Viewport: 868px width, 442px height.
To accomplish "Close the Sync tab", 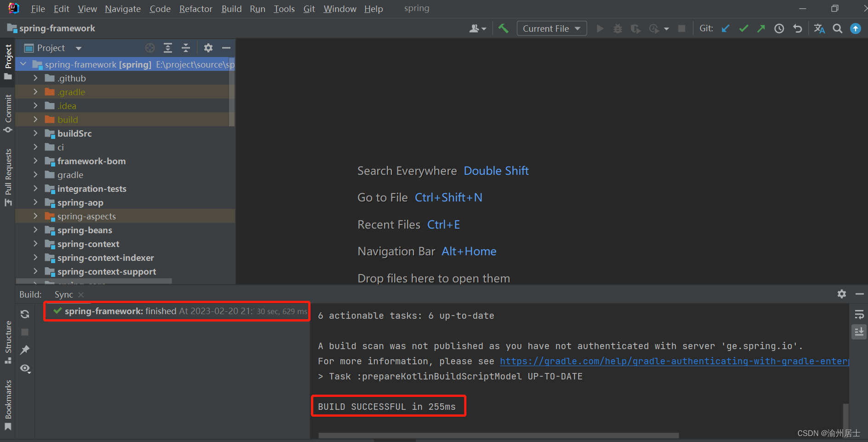I will coord(81,294).
